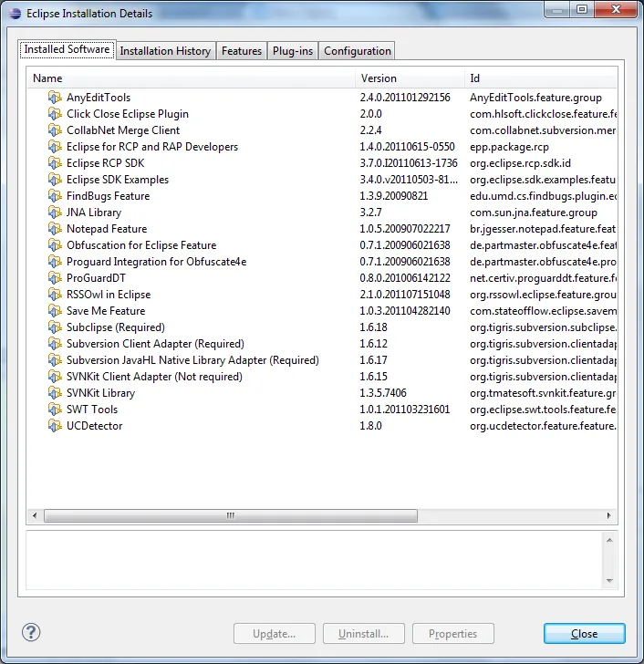Click the icon beside Eclipse for RCP and RAP Developers
The height and width of the screenshot is (664, 644).
click(x=54, y=147)
